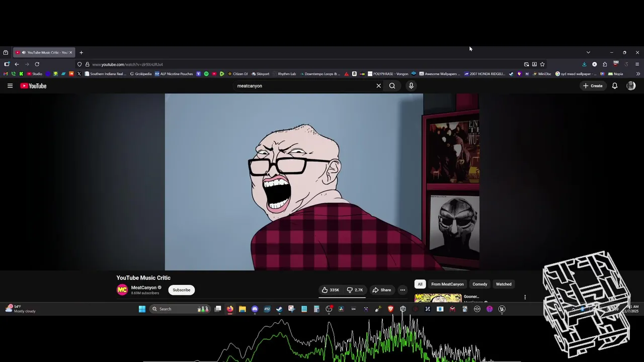Open the Amazon bookmark icon

point(354,74)
